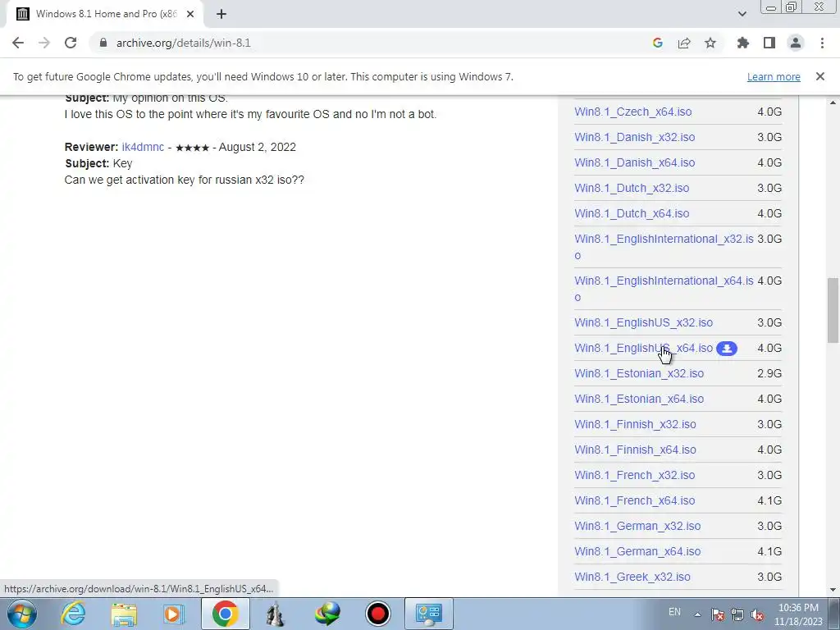This screenshot has height=630, width=840.
Task: Open the red record button app in taskbar
Action: pos(377,614)
